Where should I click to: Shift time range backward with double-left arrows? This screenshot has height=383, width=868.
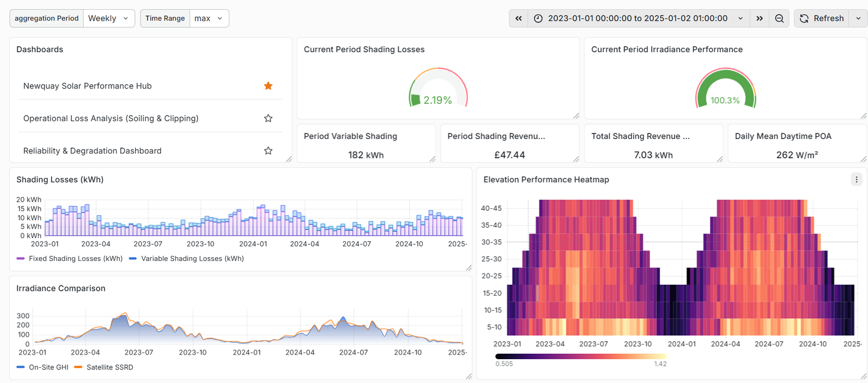coord(519,18)
